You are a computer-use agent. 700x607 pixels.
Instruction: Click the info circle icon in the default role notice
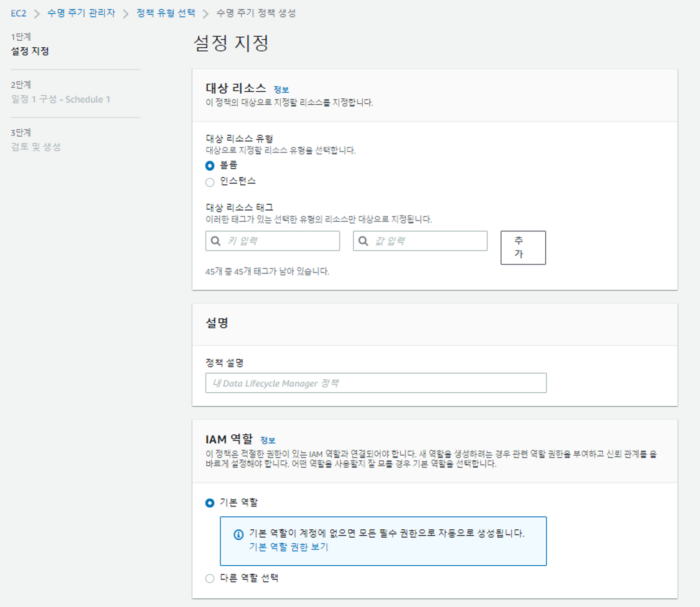coord(238,534)
